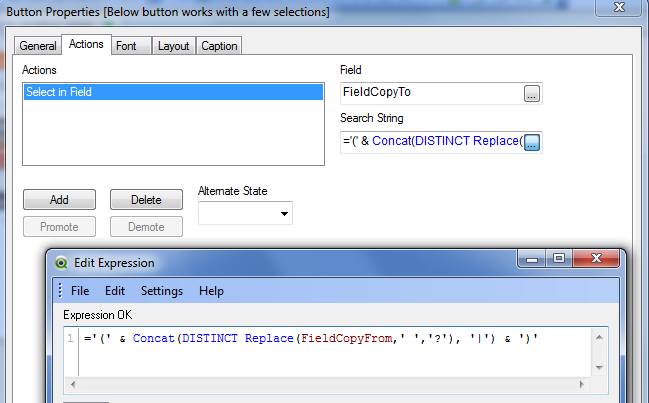The width and height of the screenshot is (649, 403).
Task: Click the menu bar grip handle
Action: pos(60,291)
